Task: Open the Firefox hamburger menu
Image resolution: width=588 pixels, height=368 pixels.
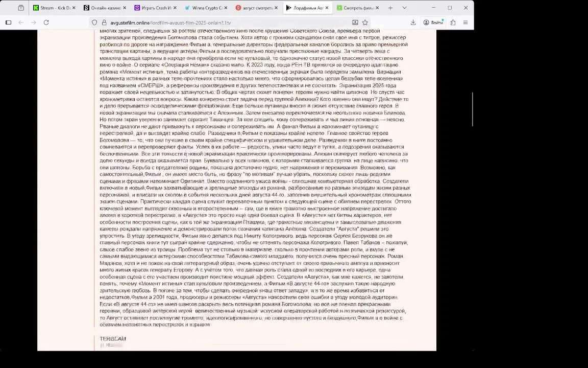Action: pos(465,22)
